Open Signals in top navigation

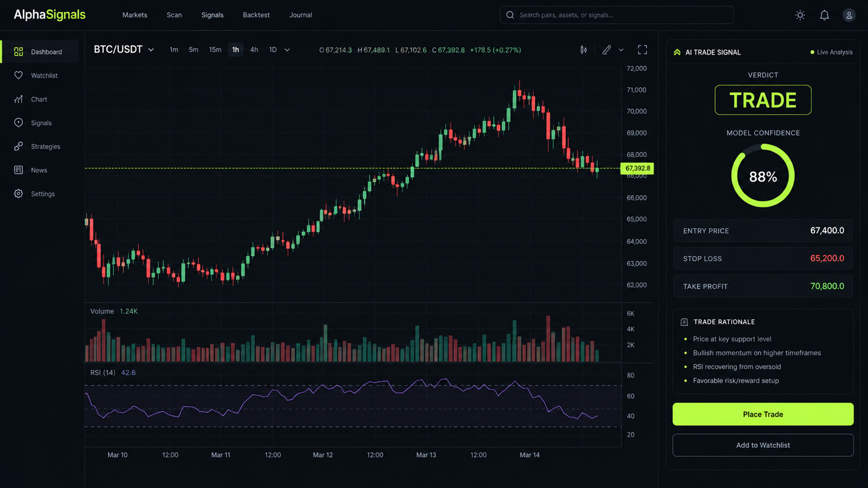[212, 15]
